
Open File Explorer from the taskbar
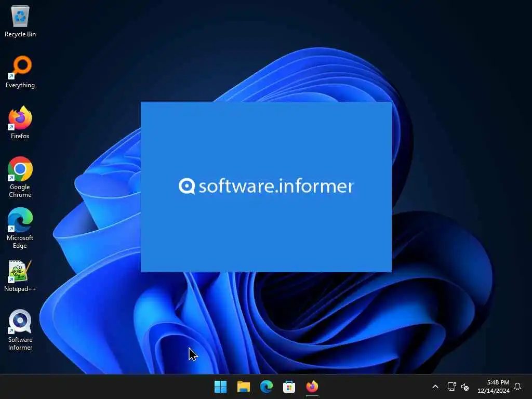click(243, 387)
